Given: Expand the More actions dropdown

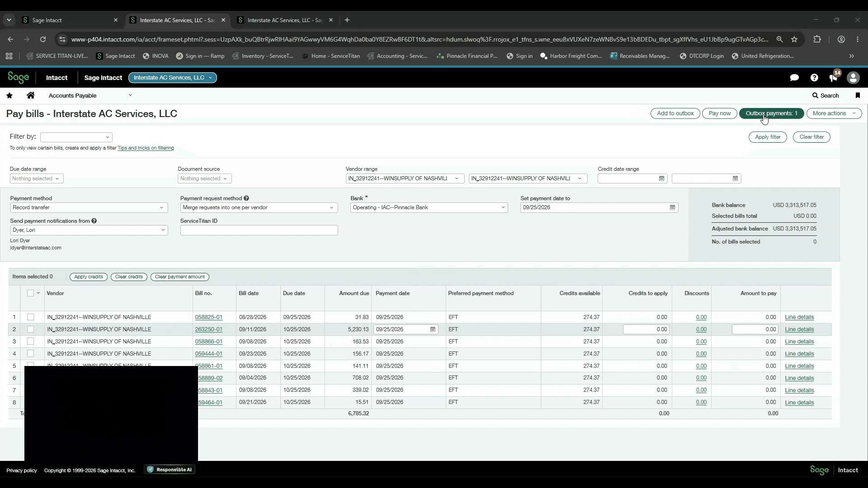Looking at the screenshot, I should pos(834,113).
